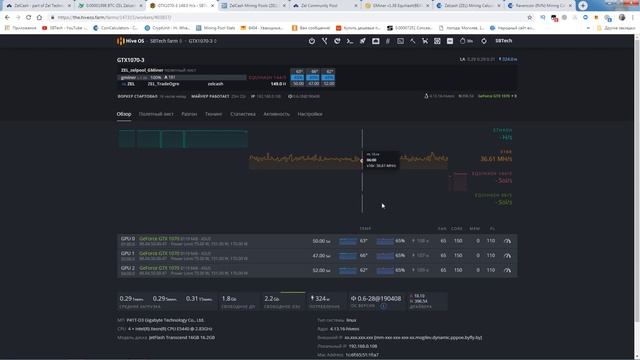The image size is (640, 360).
Task: Bookmark this page with the star icon
Action: tap(530, 18)
